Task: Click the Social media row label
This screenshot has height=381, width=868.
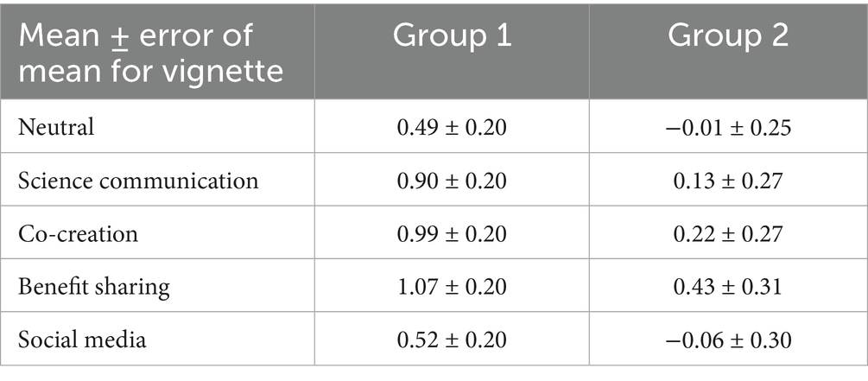Action: pos(81,339)
